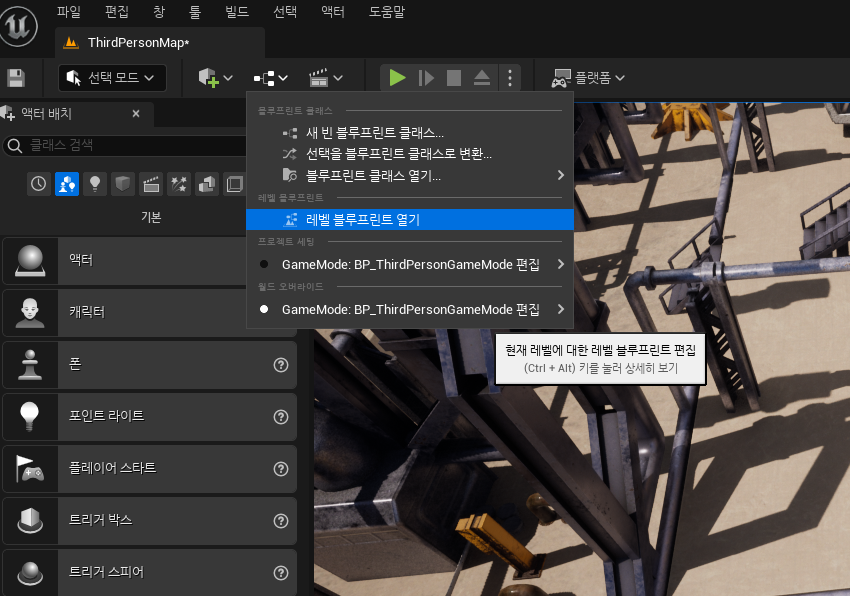
Task: Open the 선택 모드 dropdown
Action: (112, 78)
